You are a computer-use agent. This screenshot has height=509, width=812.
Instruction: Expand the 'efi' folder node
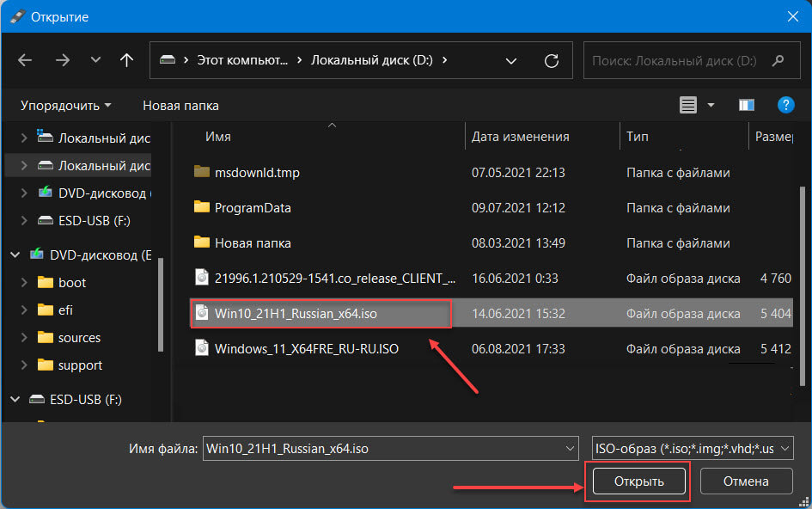tap(24, 310)
